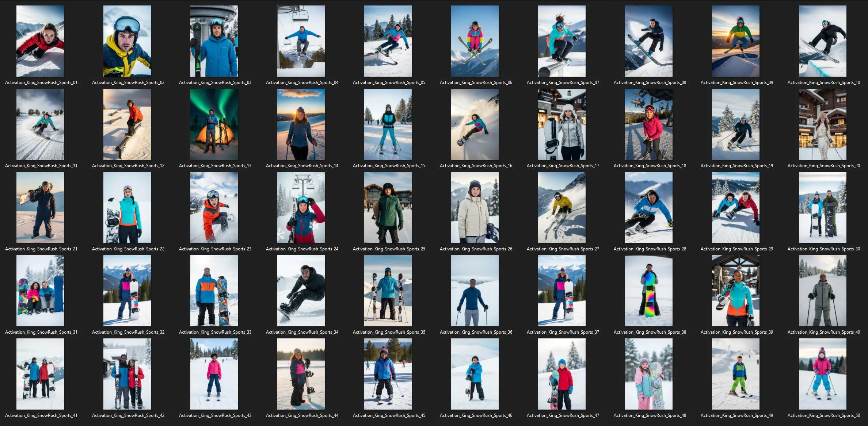Viewport: 868px width, 426px height.
Task: Select thumbnail Activation_King_SnowRush_Sports_01
Action: 40,41
